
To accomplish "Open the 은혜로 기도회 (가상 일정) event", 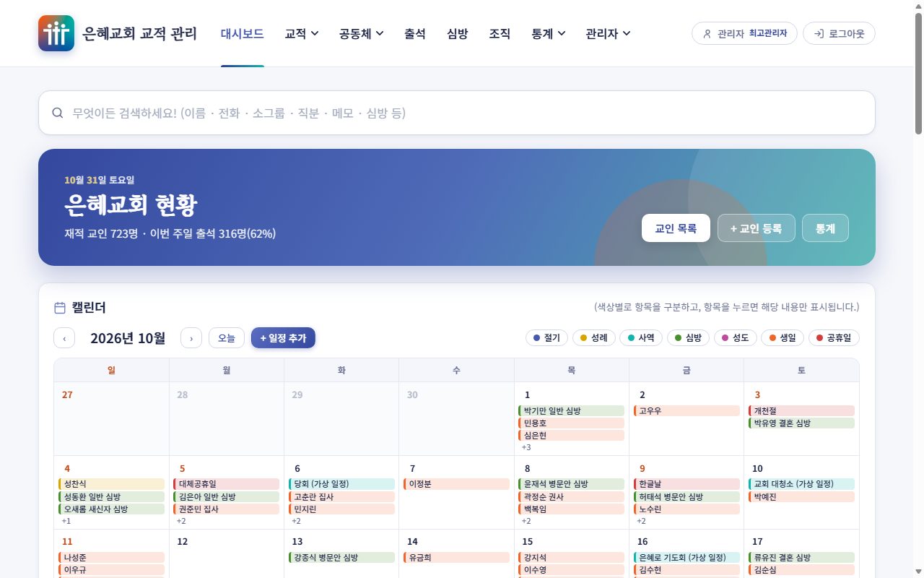I will tap(687, 558).
